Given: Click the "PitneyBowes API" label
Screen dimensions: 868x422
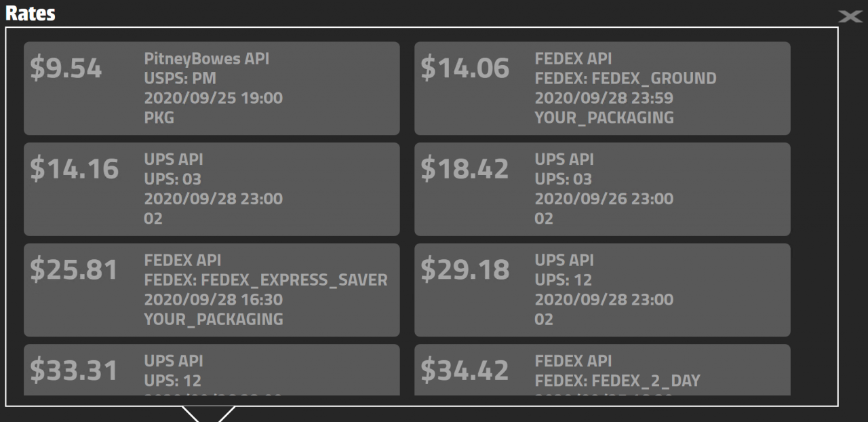Looking at the screenshot, I should pyautogui.click(x=207, y=59).
